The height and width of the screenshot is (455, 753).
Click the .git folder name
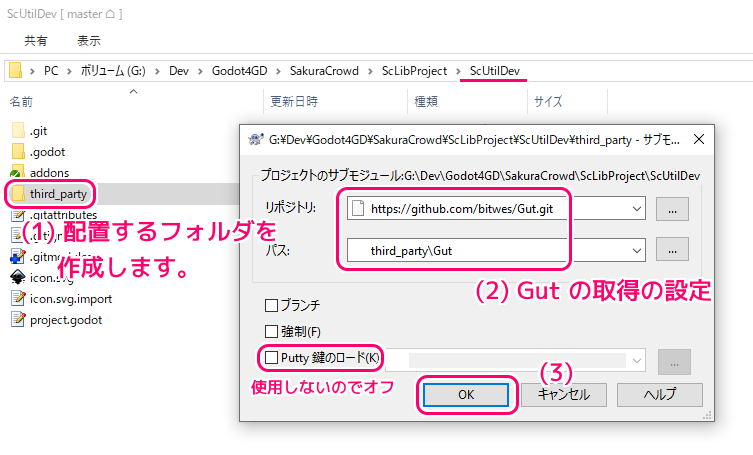pyautogui.click(x=38, y=131)
